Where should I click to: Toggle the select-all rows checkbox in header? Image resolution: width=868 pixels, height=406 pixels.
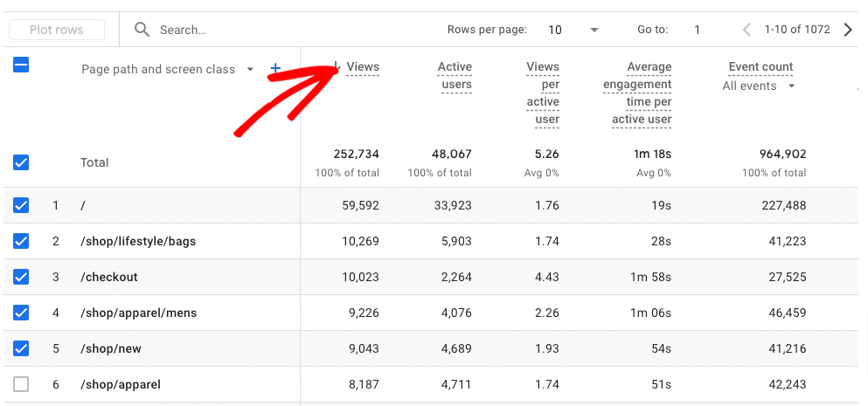coord(21,64)
